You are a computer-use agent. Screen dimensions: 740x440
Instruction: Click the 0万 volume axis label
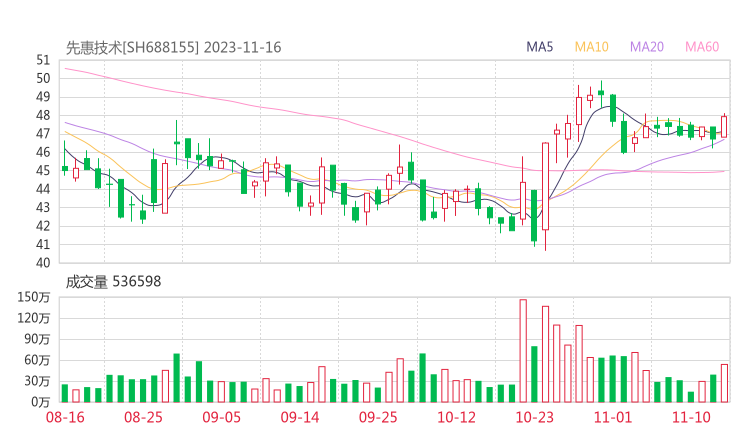pyautogui.click(x=40, y=402)
